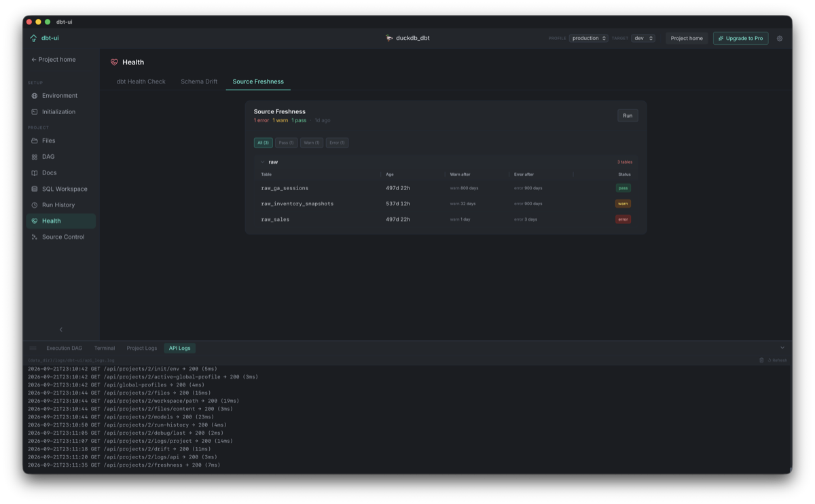
Task: Open the Execution DAG bottom tab
Action: click(64, 348)
